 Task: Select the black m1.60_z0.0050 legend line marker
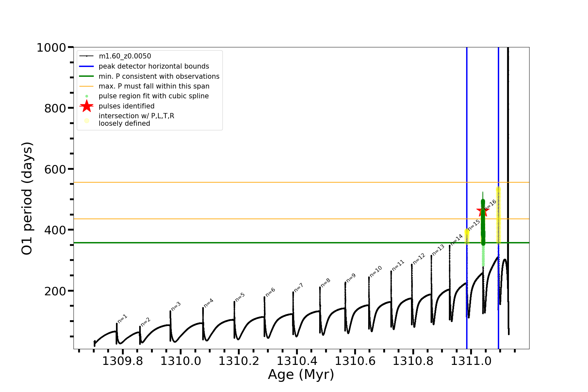(x=87, y=56)
